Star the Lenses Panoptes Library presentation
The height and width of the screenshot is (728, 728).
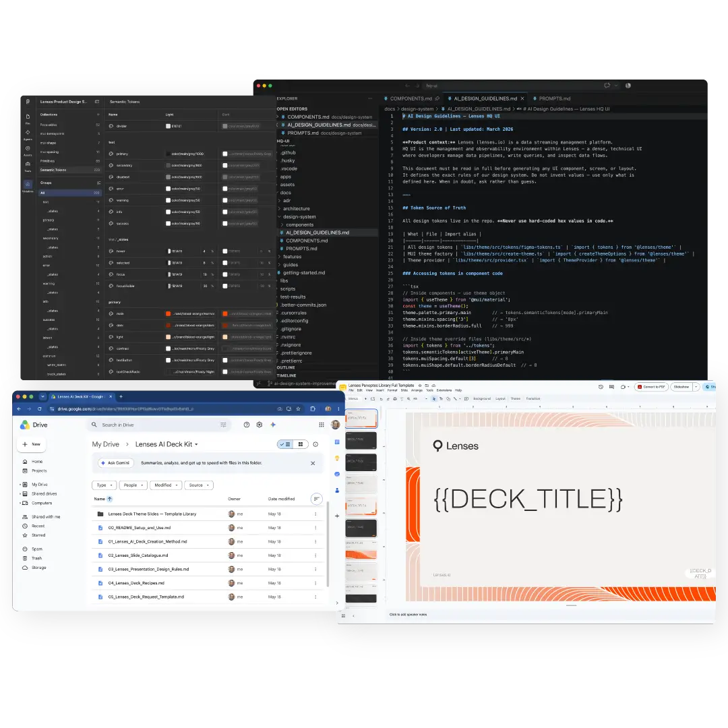[x=420, y=386]
